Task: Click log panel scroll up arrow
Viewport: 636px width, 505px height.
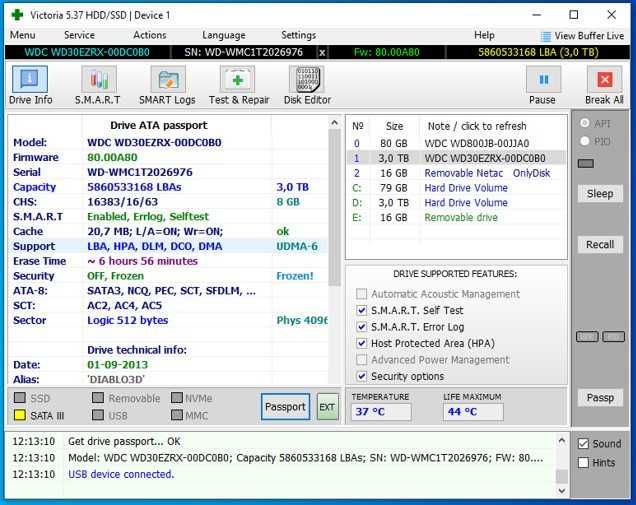Action: coord(562,441)
